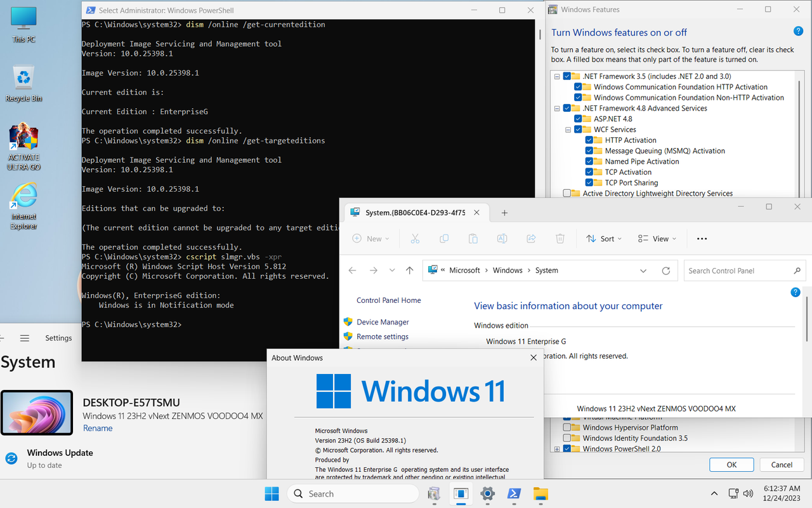
Task: Open the Windows Start button
Action: pos(272,493)
